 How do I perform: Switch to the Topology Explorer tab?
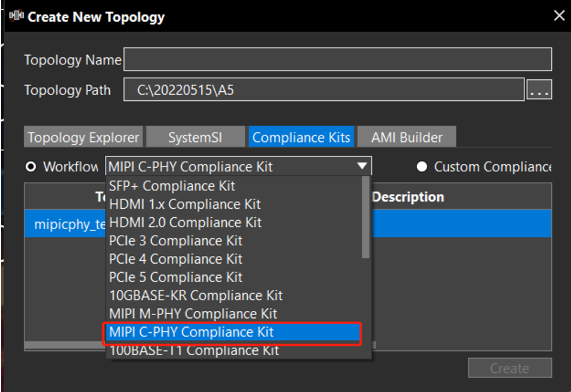(x=84, y=137)
